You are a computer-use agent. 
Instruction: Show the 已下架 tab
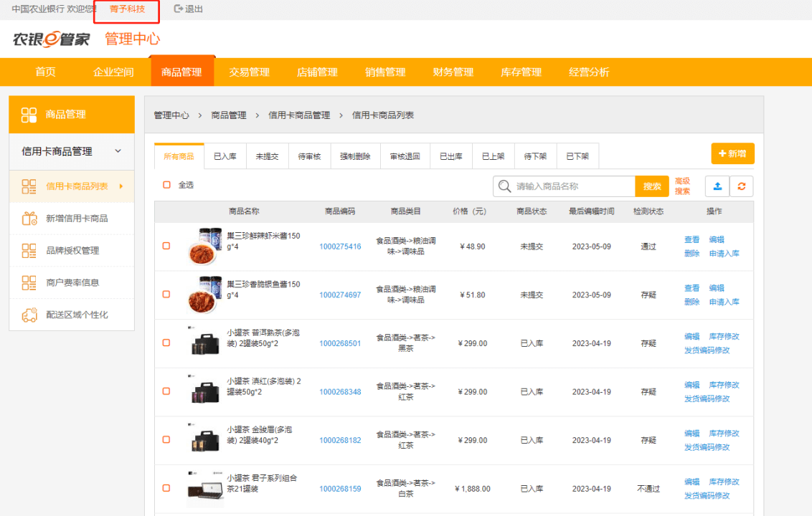point(577,156)
